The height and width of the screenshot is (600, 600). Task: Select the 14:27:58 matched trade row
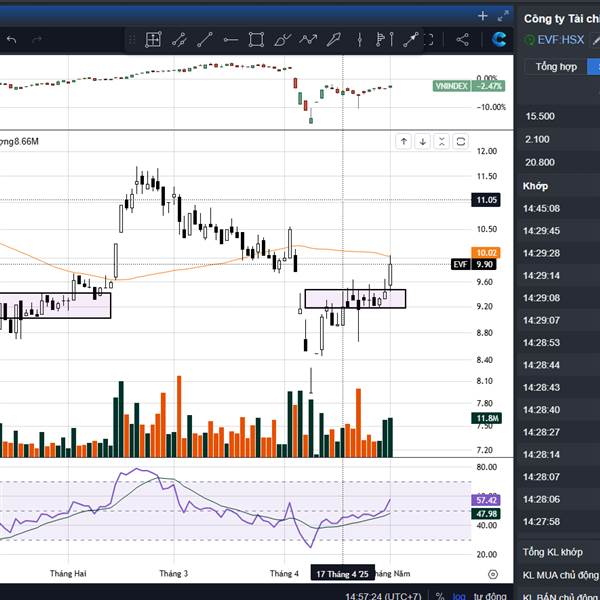[x=559, y=522]
